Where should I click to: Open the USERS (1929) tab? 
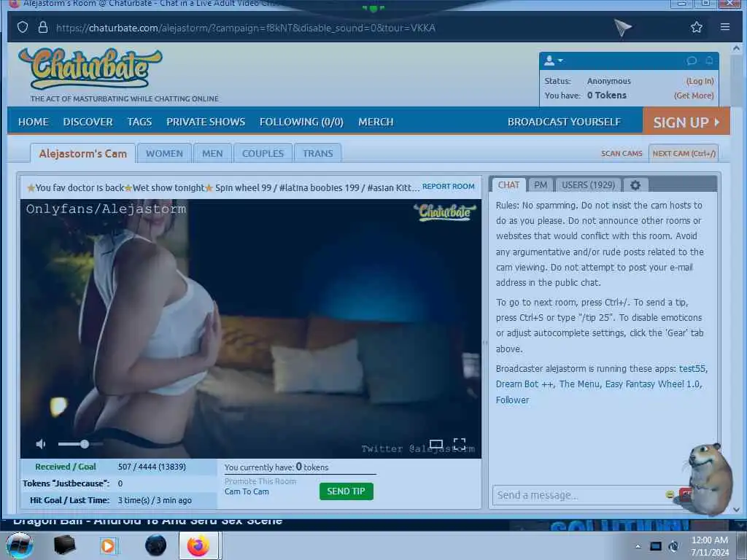point(589,184)
